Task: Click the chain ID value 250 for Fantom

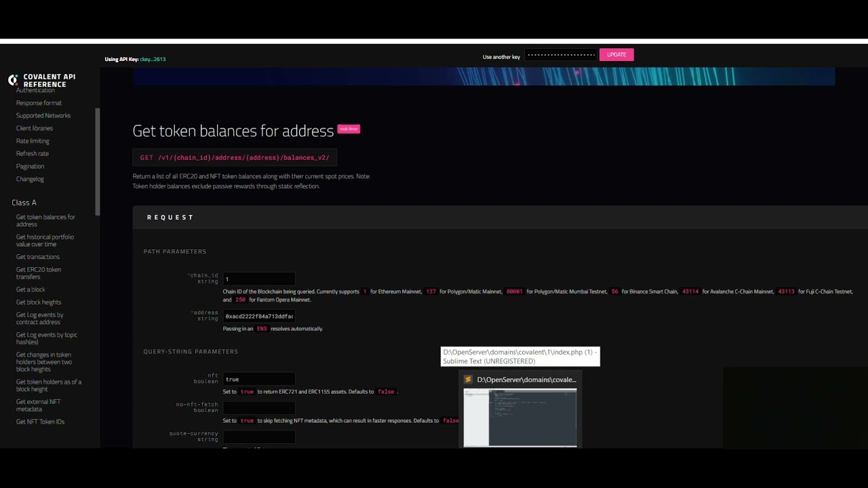Action: coord(240,300)
